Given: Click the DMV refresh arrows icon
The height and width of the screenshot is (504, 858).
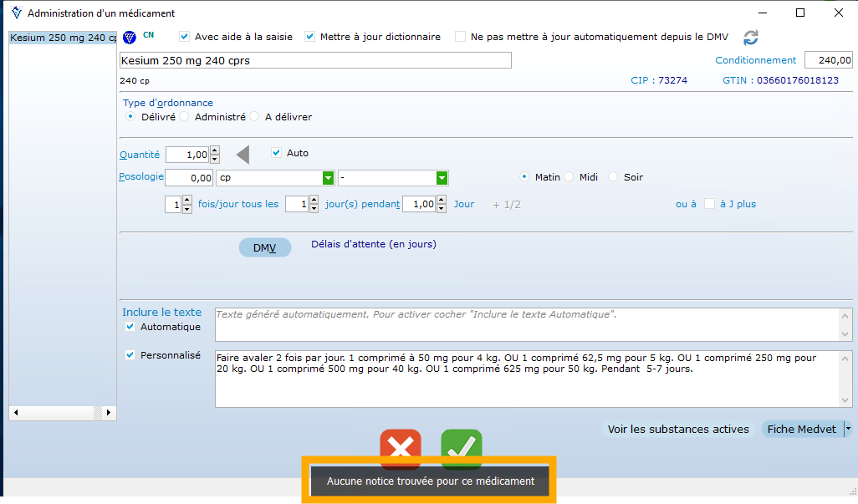Looking at the screenshot, I should (751, 37).
